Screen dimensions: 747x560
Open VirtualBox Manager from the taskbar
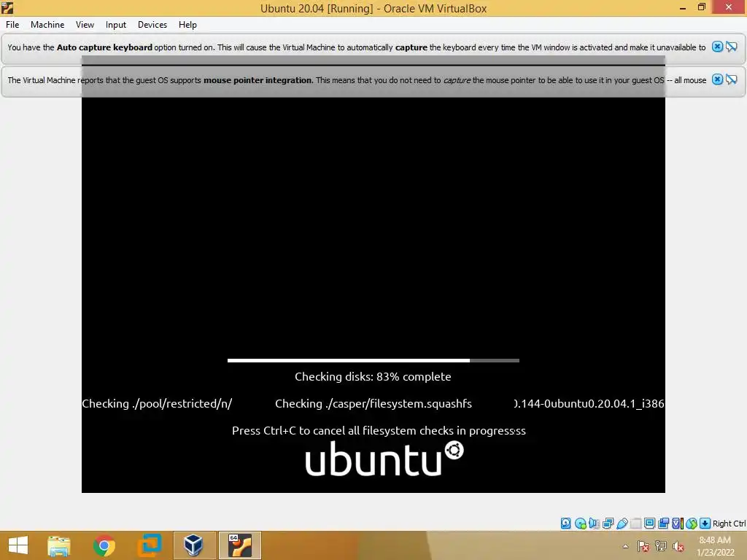[x=194, y=545]
